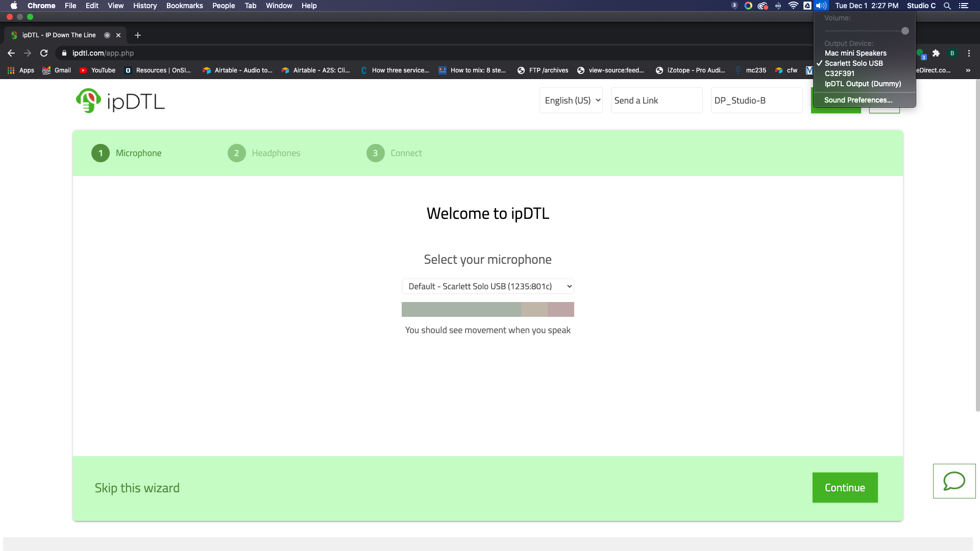This screenshot has width=980, height=551.
Task: Go to step 1 Microphone
Action: tap(127, 153)
